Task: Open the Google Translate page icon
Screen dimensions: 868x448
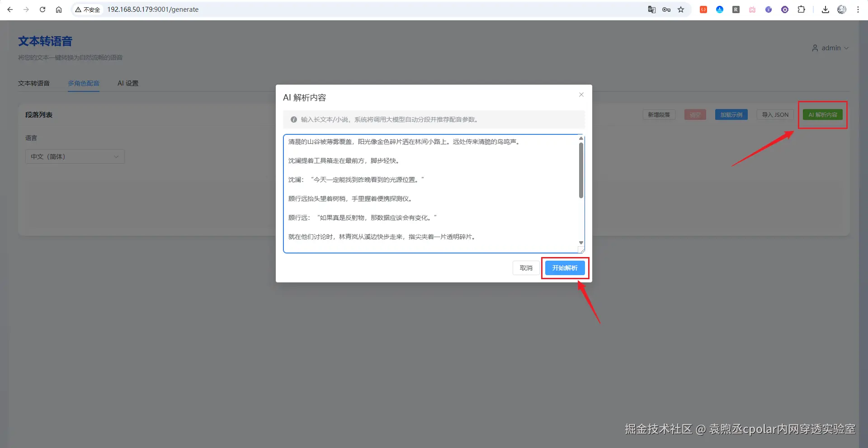Action: [x=651, y=10]
